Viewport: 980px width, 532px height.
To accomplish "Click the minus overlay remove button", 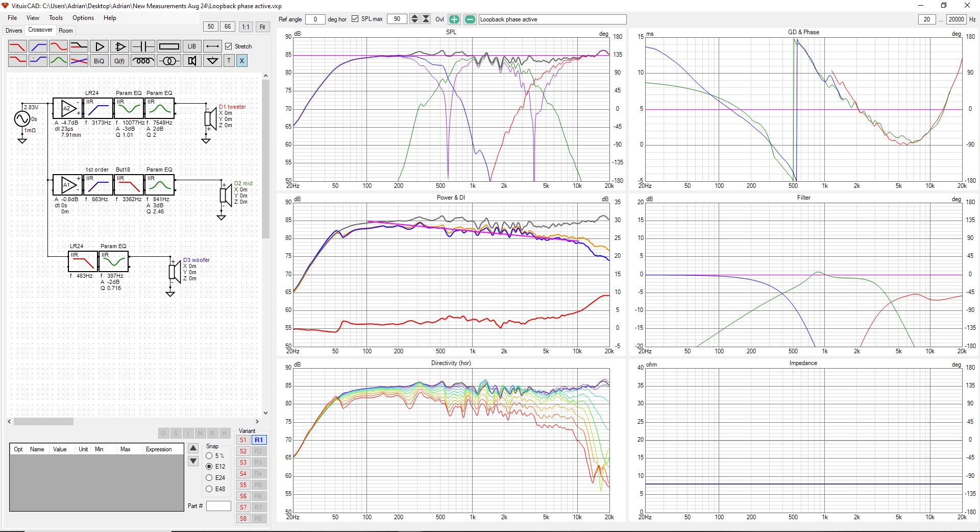I will [x=470, y=19].
